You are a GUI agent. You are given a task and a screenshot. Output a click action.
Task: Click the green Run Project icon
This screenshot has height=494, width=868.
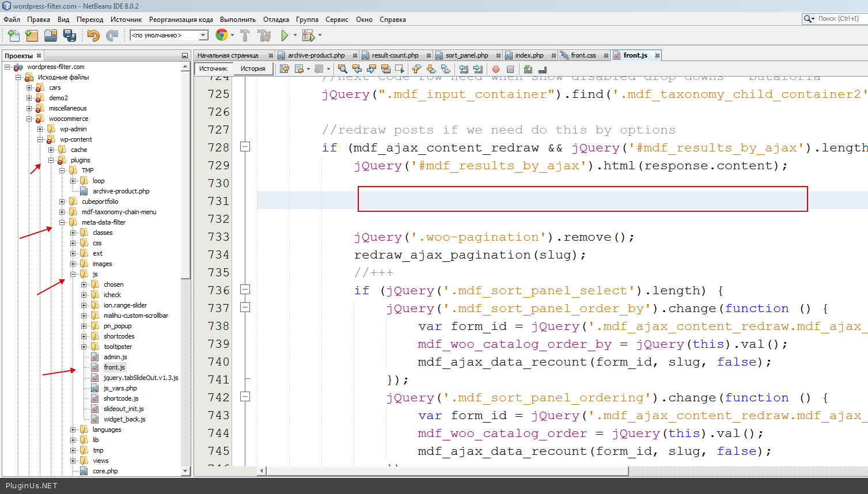point(285,36)
